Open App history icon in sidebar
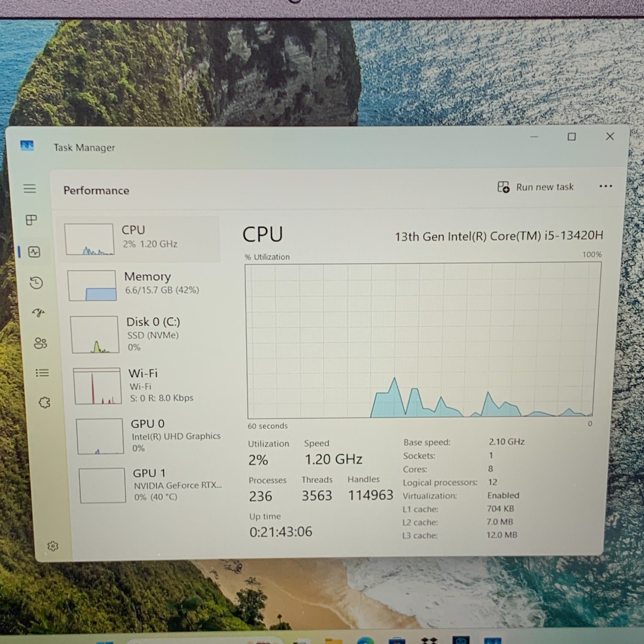Screen dimensions: 644x644 36,283
